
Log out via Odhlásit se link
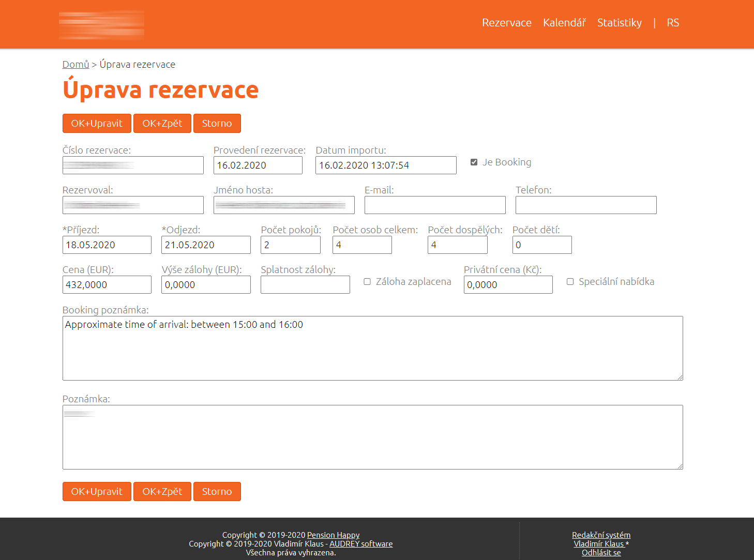coord(601,552)
